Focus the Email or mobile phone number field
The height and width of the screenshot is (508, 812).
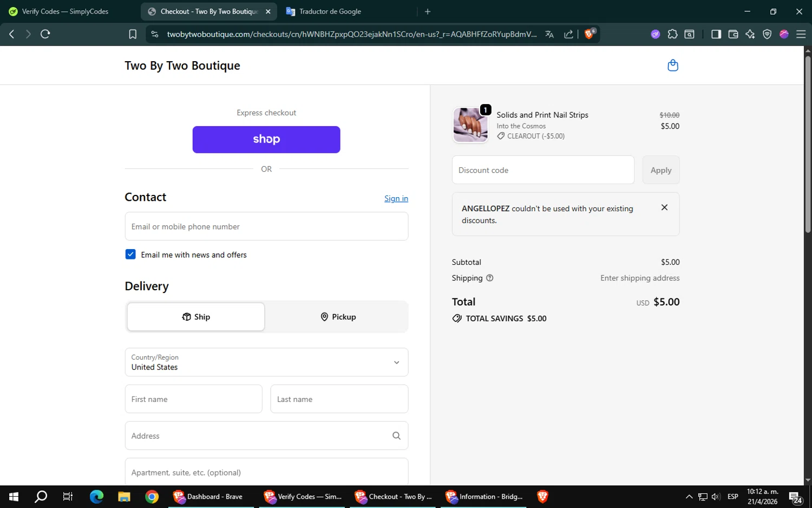pyautogui.click(x=266, y=226)
